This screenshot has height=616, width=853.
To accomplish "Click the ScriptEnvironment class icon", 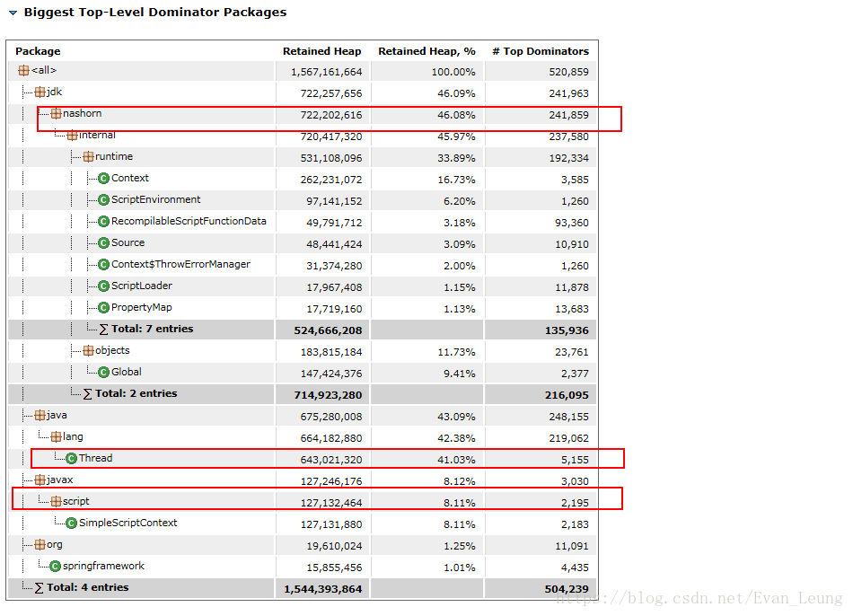I will pyautogui.click(x=104, y=199).
